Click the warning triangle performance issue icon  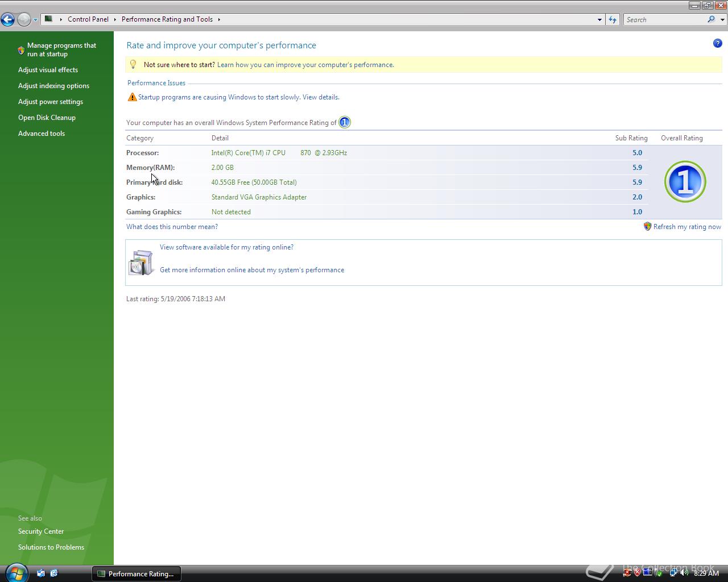pyautogui.click(x=132, y=97)
